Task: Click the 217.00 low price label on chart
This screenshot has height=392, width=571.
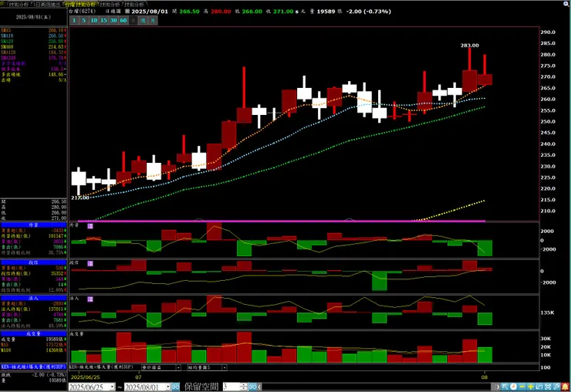Action: (80, 198)
